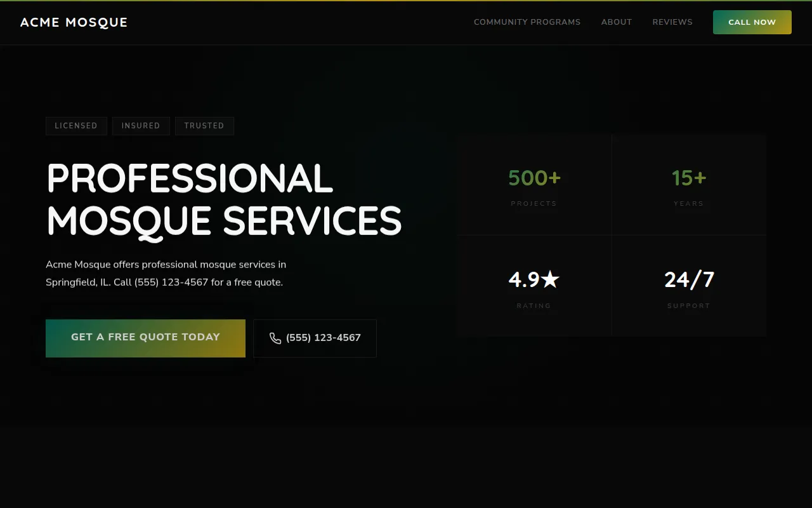Open the Community Programs nav item
Image resolution: width=812 pixels, height=508 pixels.
(527, 22)
